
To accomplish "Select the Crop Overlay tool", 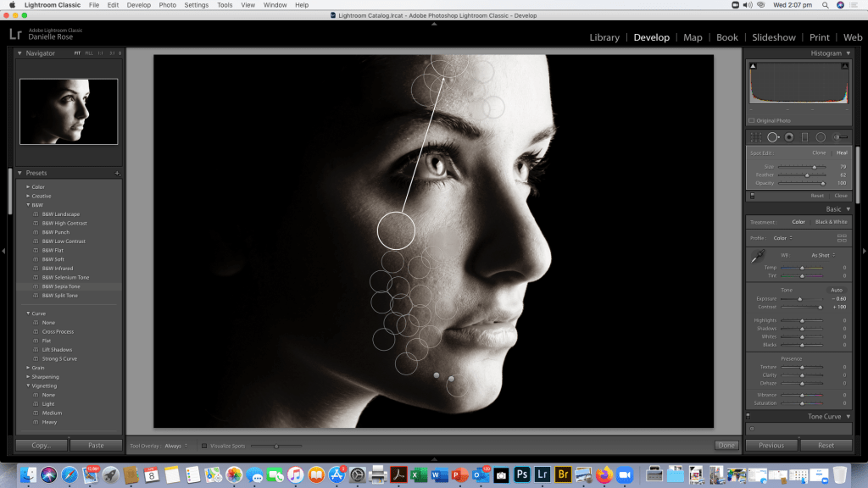I will click(756, 137).
